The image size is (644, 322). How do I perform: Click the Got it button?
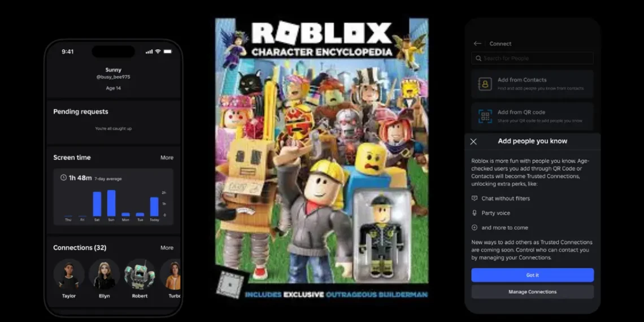(x=532, y=275)
